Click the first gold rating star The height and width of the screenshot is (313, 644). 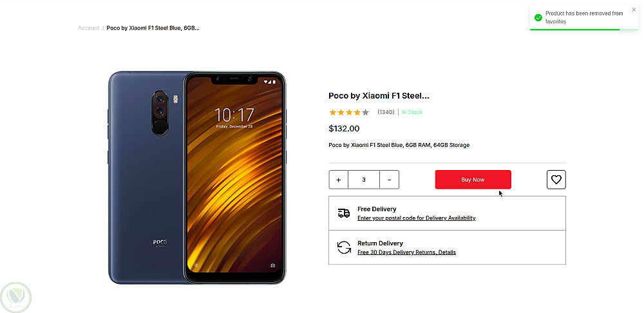point(333,112)
